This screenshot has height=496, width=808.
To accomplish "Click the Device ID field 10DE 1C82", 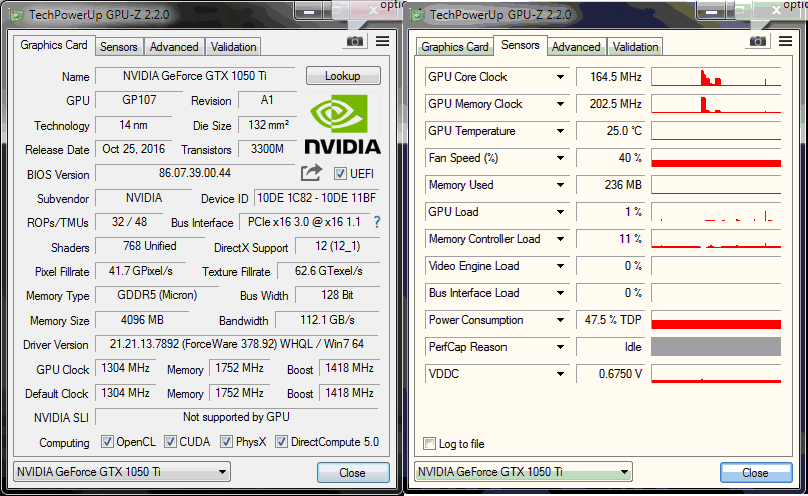I will [x=316, y=198].
